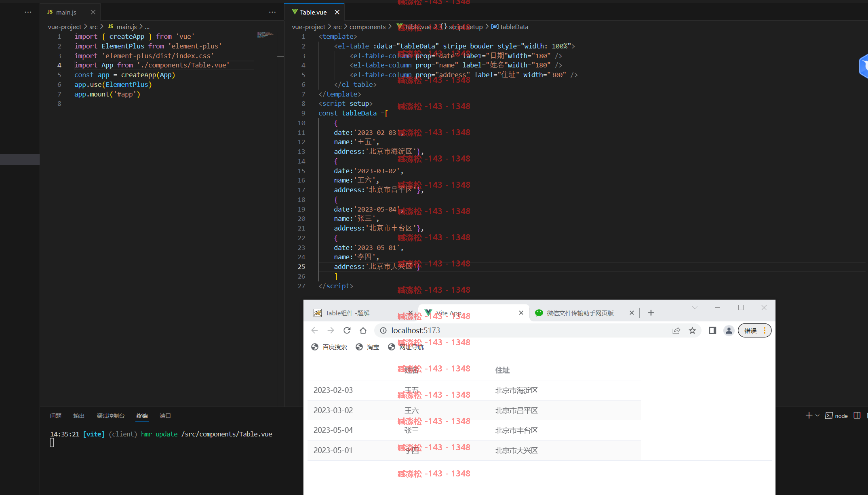Screen dimensions: 868x495
Task: Toggle the browser side panel
Action: (x=712, y=331)
